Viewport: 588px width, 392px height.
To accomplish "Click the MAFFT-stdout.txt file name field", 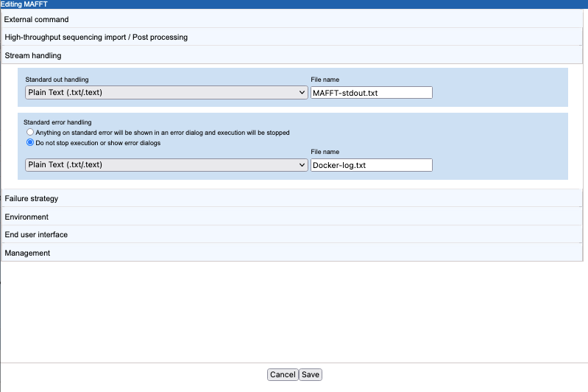I will click(x=371, y=93).
